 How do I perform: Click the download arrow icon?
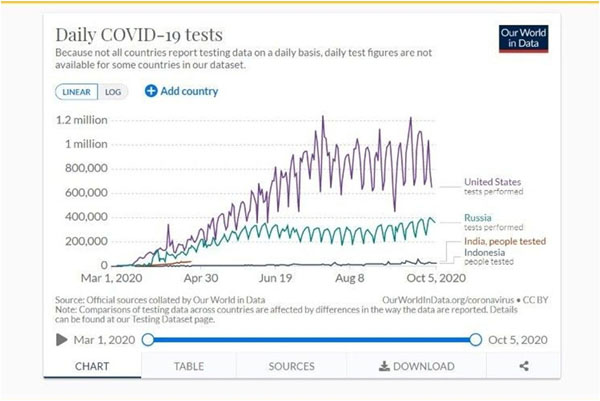[x=384, y=366]
